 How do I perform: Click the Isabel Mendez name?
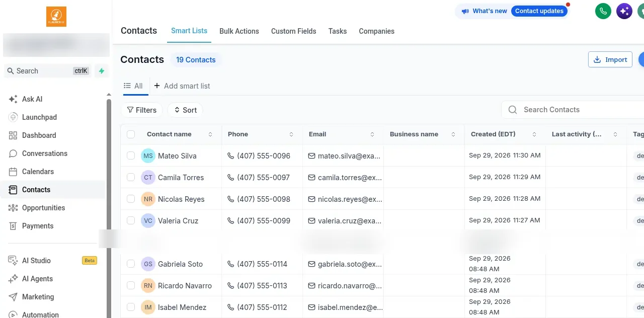point(182,307)
